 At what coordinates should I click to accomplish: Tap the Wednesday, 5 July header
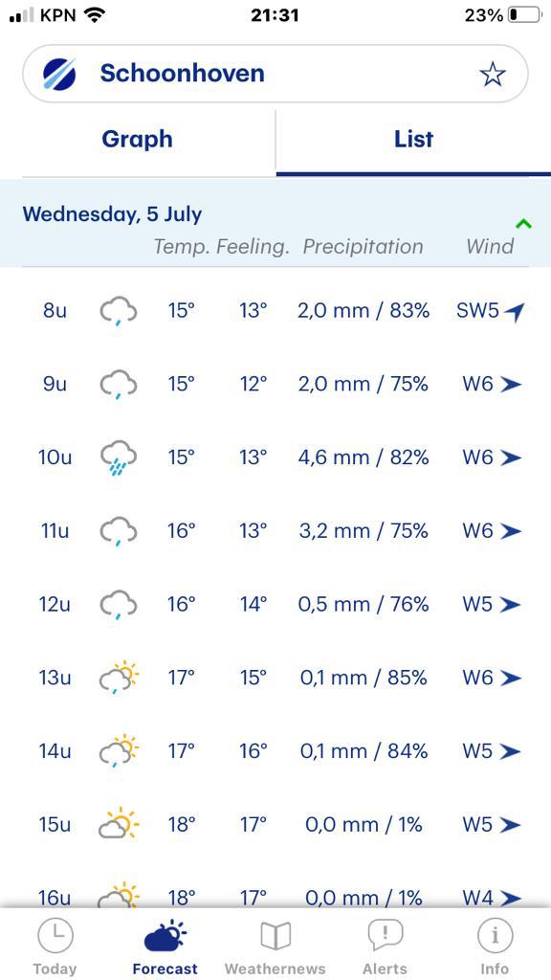[113, 214]
